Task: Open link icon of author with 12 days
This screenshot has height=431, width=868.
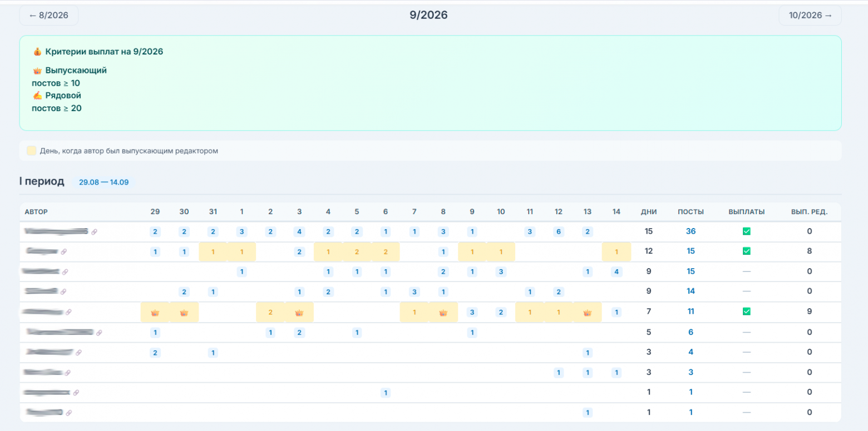Action: (63, 252)
